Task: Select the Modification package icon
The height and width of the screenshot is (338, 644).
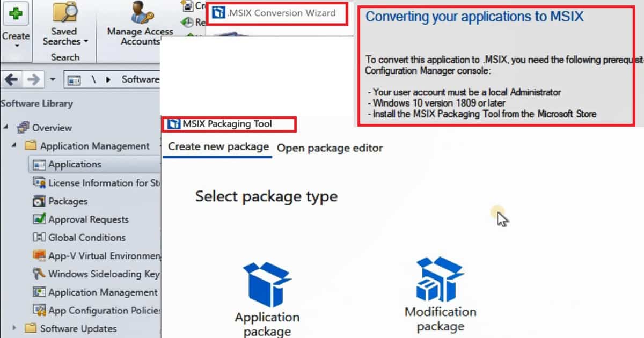Action: pyautogui.click(x=440, y=280)
